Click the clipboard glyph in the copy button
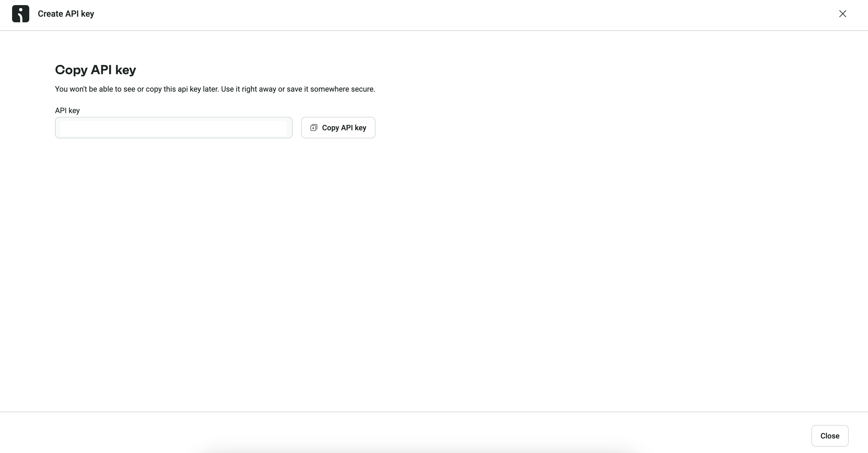Viewport: 868px width, 453px height. (x=314, y=128)
